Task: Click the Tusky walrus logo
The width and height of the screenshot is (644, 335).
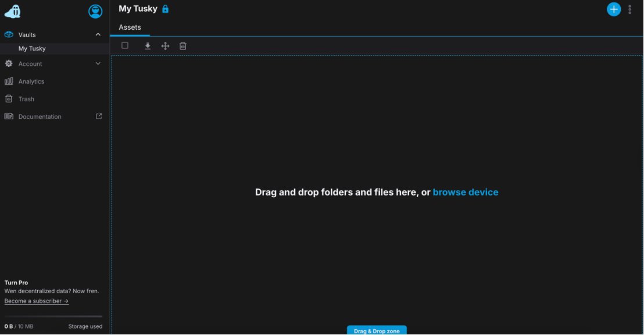Action: 12,11
